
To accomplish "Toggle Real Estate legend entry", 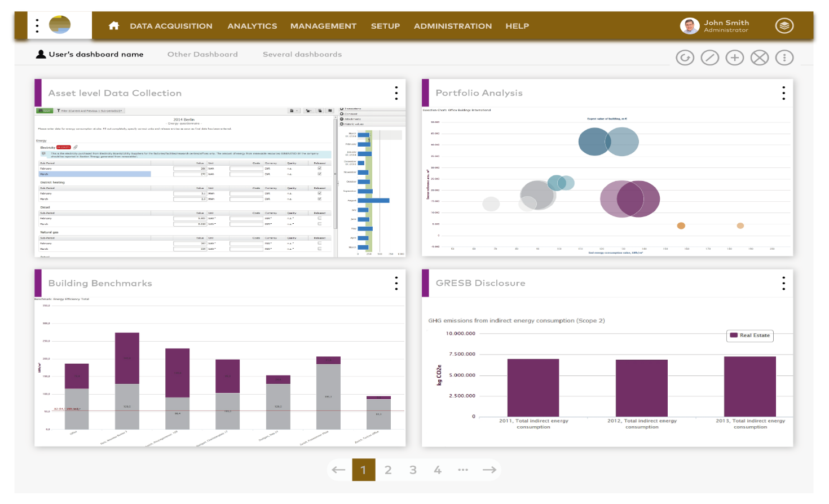I will point(750,335).
